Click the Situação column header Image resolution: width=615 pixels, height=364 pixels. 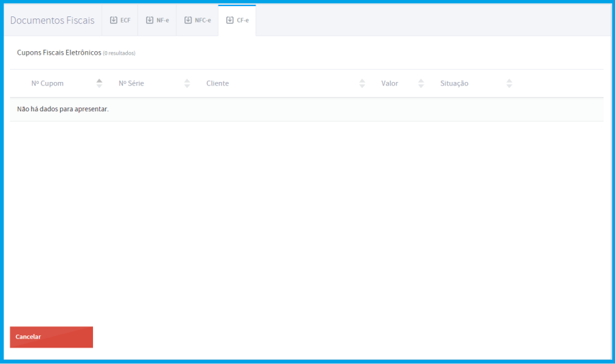tap(454, 83)
